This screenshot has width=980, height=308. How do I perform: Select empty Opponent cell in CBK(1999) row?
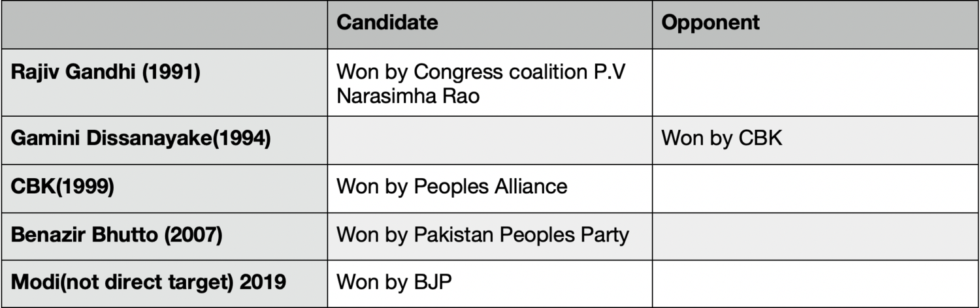point(815,187)
